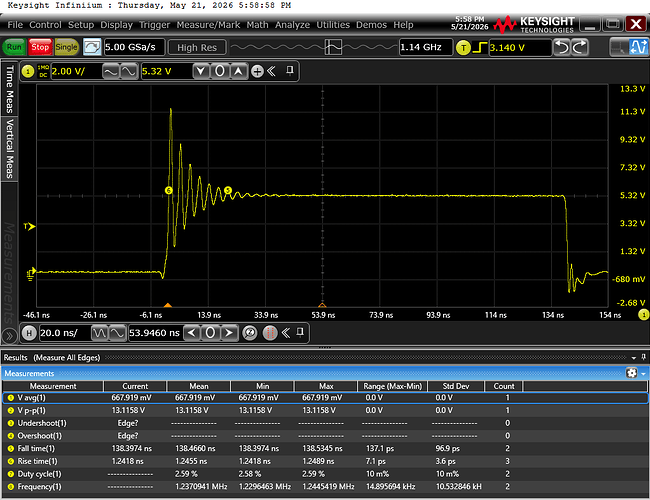
Task: Click the undo arrow icon
Action: 562,47
